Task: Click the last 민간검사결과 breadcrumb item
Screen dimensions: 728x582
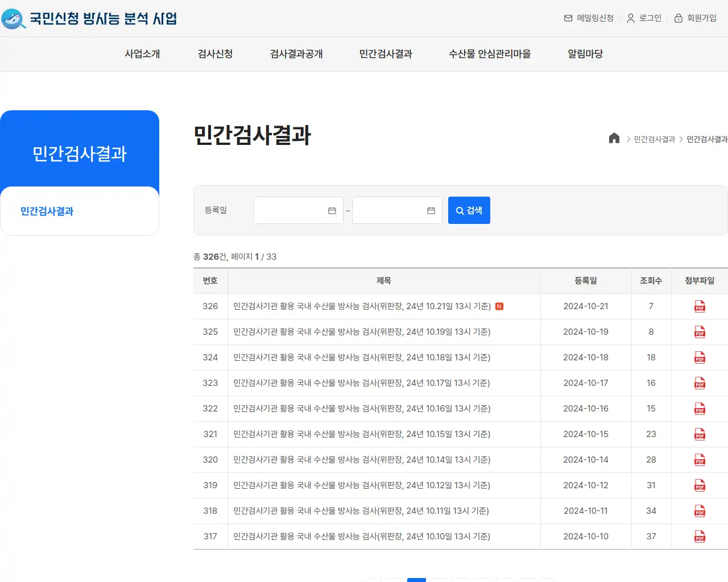Action: point(707,139)
